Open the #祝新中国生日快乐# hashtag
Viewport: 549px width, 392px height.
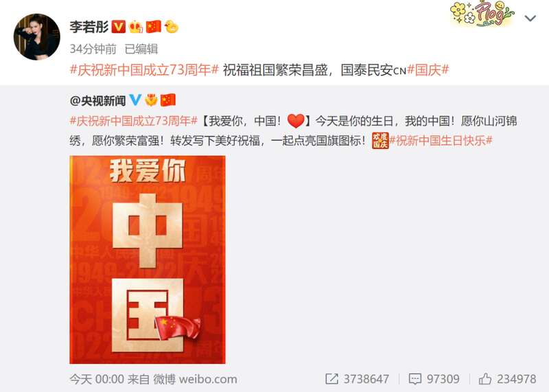[x=441, y=141]
